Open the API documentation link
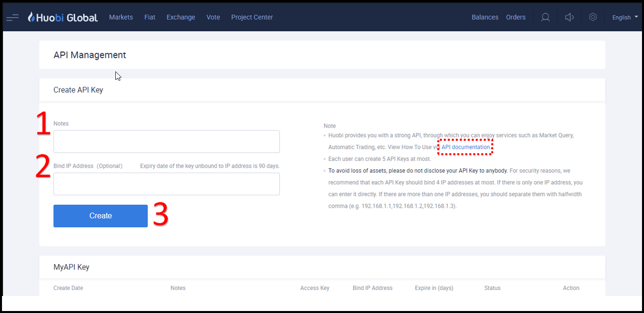Viewport: 644px width, 313px height. pyautogui.click(x=465, y=147)
